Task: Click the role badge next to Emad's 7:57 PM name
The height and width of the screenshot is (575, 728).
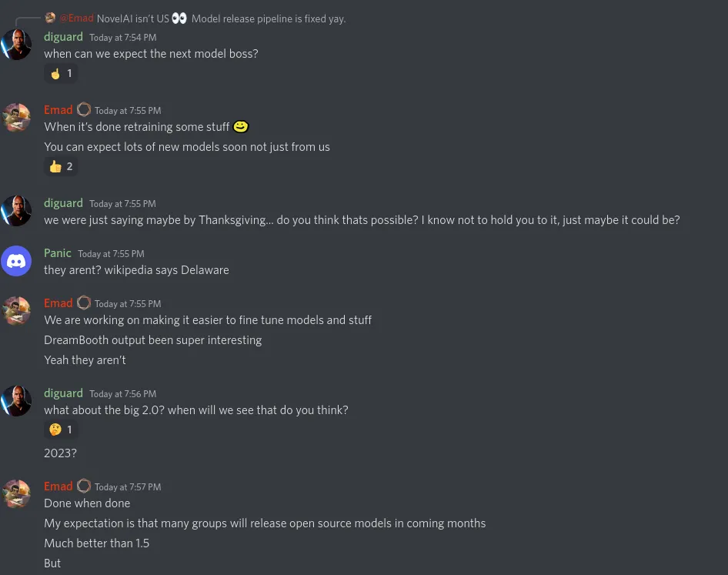Action: (84, 486)
